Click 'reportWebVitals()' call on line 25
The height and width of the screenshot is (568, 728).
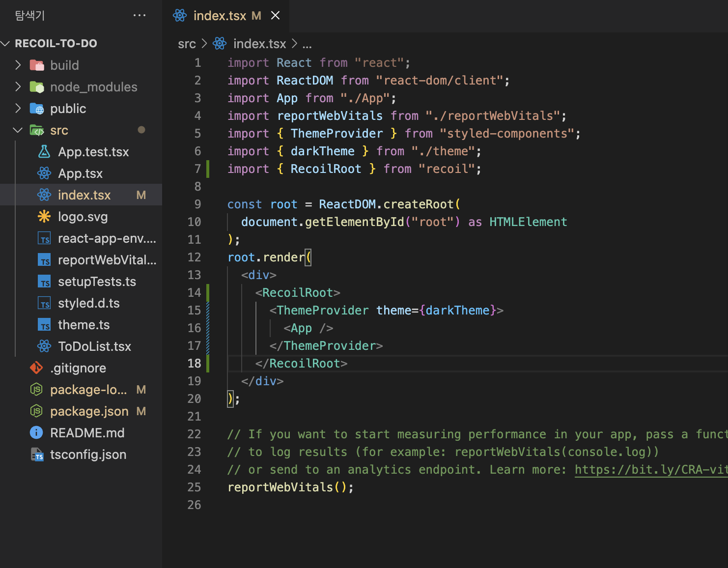click(287, 487)
